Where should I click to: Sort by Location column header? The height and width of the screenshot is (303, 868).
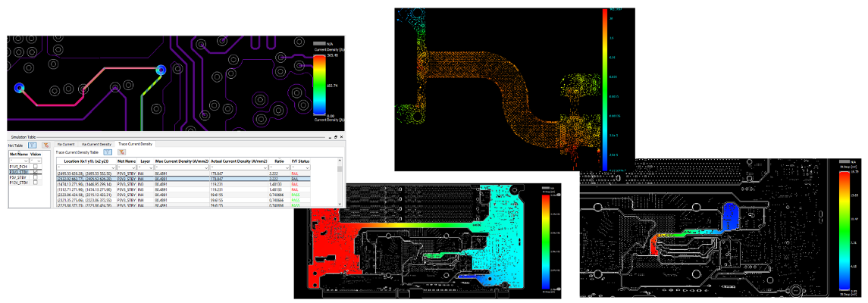tap(86, 161)
